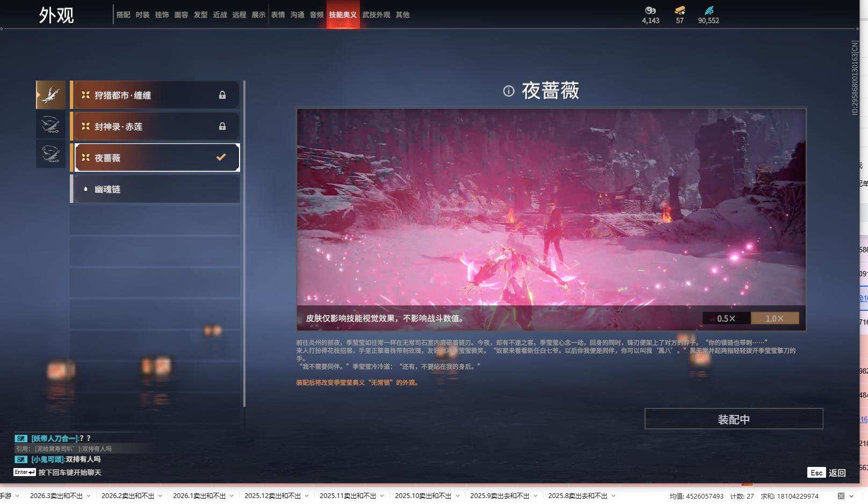Click the droplet icon on the 幽魂链 entry
The width and height of the screenshot is (868, 504).
85,188
